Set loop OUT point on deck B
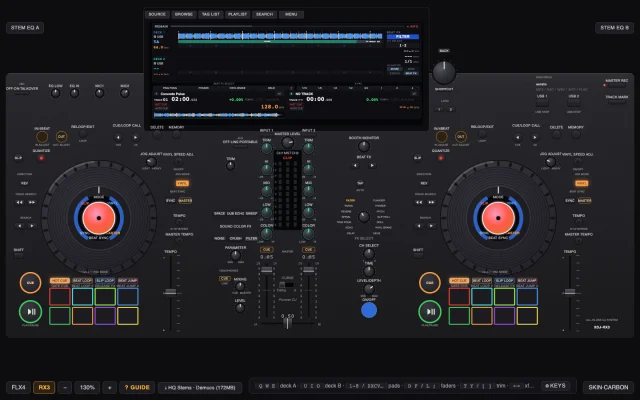The image size is (640, 400). pyautogui.click(x=460, y=137)
